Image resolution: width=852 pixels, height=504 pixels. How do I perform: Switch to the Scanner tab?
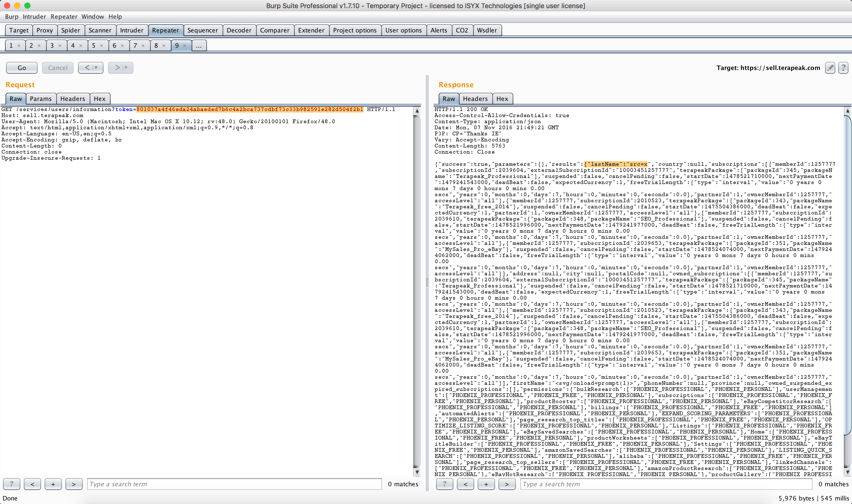click(x=100, y=30)
